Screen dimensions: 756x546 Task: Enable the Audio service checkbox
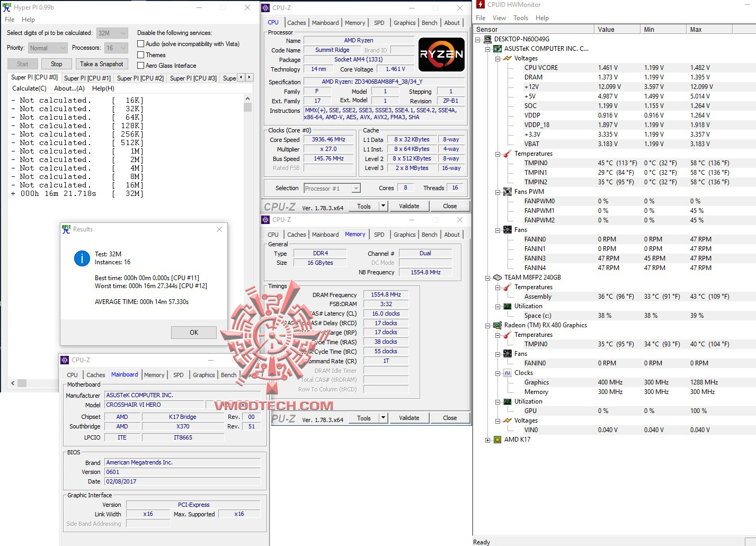point(141,43)
